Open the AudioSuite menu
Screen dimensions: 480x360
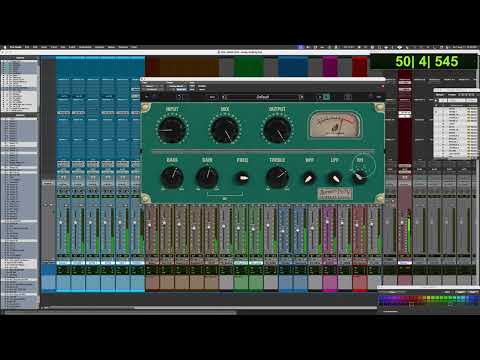pyautogui.click(x=85, y=47)
